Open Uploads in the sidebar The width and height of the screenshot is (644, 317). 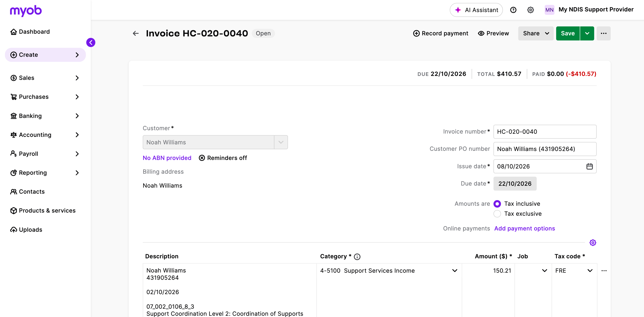pos(26,230)
